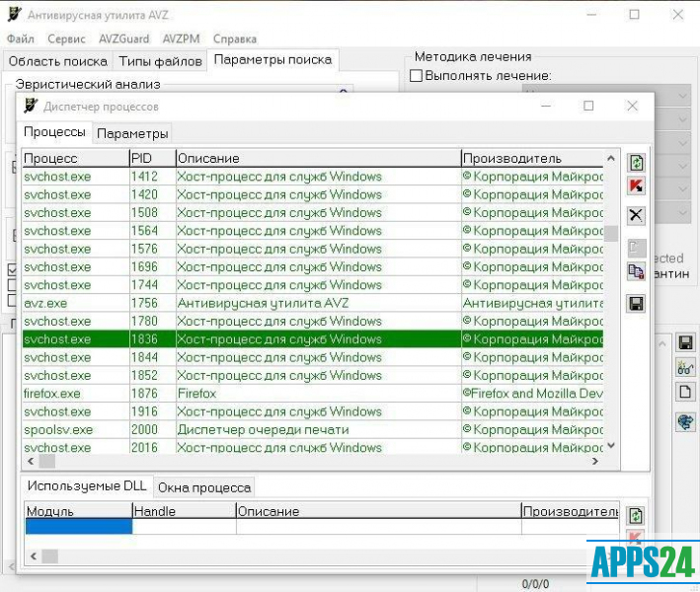
Task: Maximize the Диспетчер процессов window
Action: pos(588,106)
